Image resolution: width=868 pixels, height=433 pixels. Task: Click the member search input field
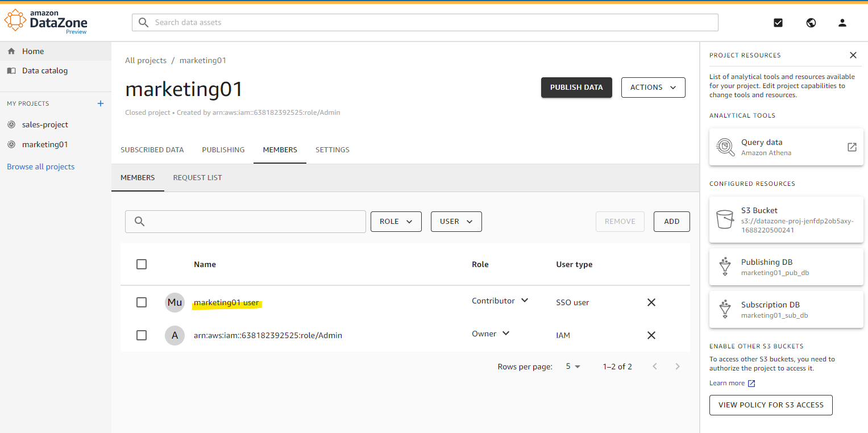pyautogui.click(x=246, y=222)
